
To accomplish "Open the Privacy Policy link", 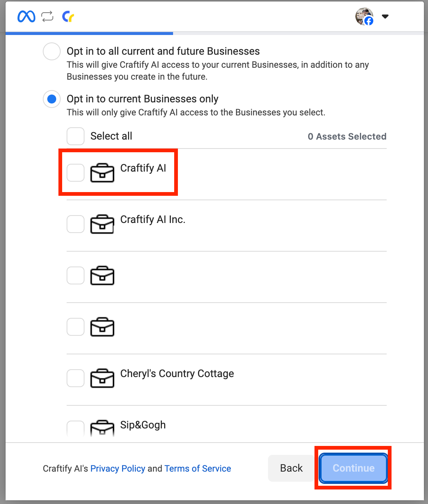I will coord(118,468).
